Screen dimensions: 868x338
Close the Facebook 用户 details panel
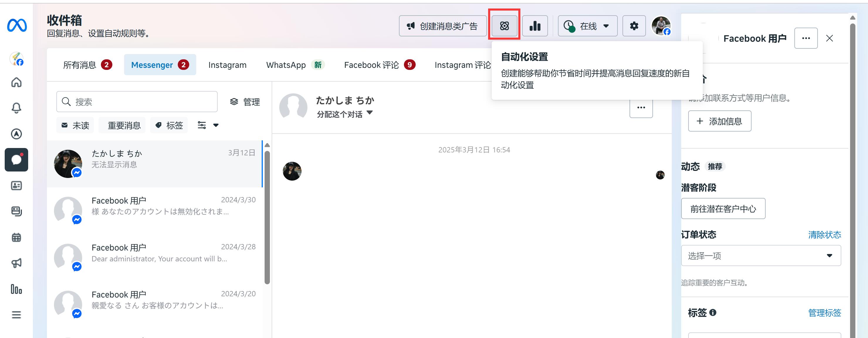click(830, 38)
